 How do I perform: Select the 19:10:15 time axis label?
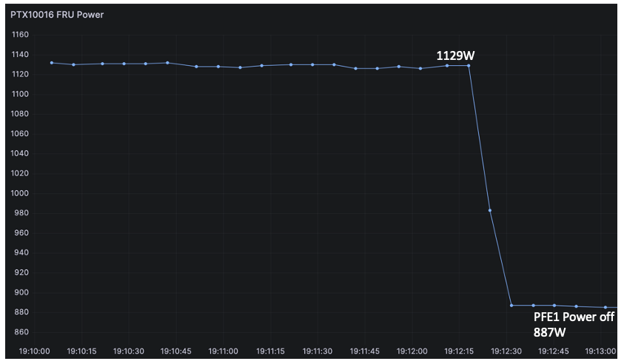[x=81, y=351]
